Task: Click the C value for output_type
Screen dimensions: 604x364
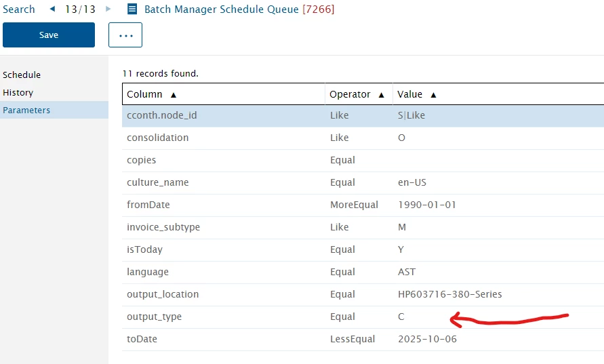Action: [x=401, y=317]
